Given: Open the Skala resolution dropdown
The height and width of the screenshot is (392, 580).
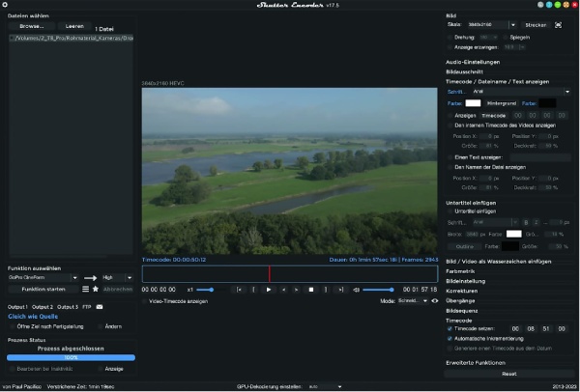Looking at the screenshot, I should tap(491, 25).
